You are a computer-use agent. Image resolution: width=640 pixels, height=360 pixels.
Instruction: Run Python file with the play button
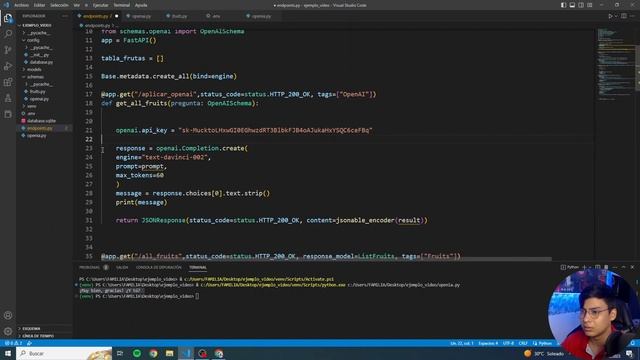[x=610, y=16]
